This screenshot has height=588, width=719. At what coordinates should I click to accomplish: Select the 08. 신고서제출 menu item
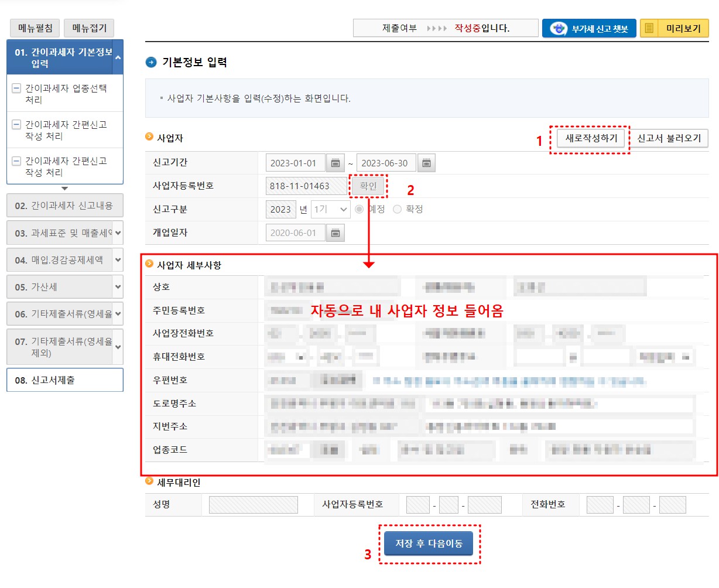click(64, 380)
